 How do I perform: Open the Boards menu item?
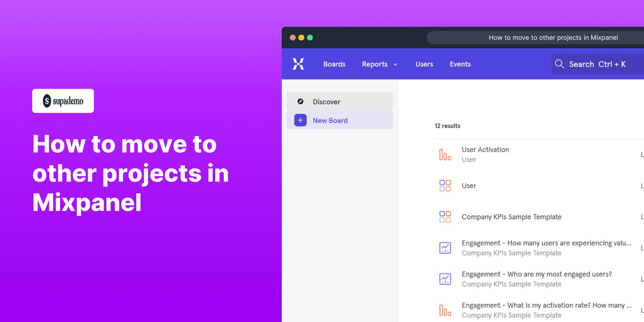(x=334, y=64)
